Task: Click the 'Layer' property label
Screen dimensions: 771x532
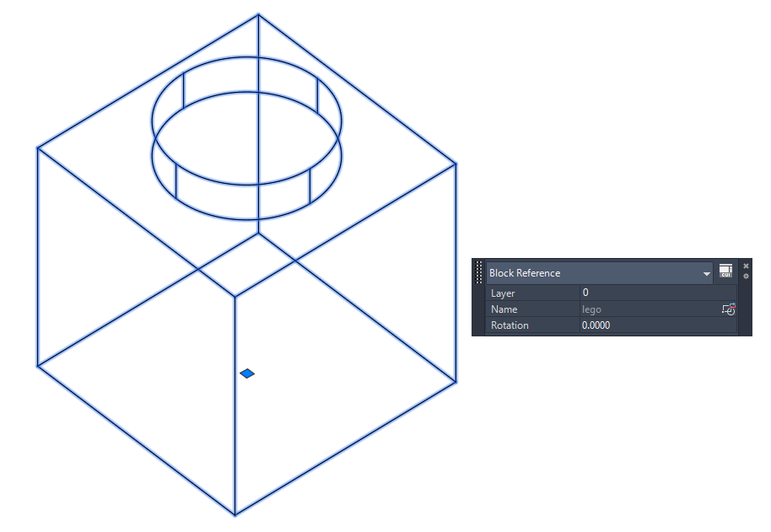Action: [x=503, y=293]
